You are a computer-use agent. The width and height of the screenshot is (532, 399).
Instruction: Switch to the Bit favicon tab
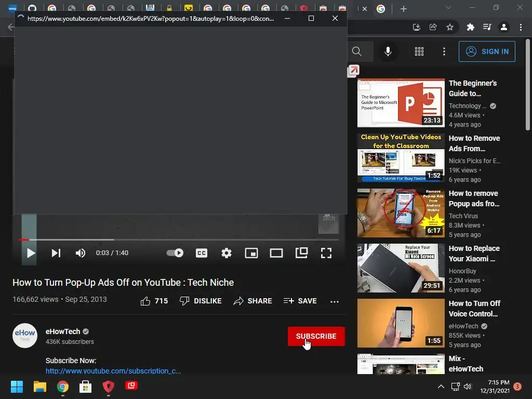pyautogui.click(x=150, y=8)
